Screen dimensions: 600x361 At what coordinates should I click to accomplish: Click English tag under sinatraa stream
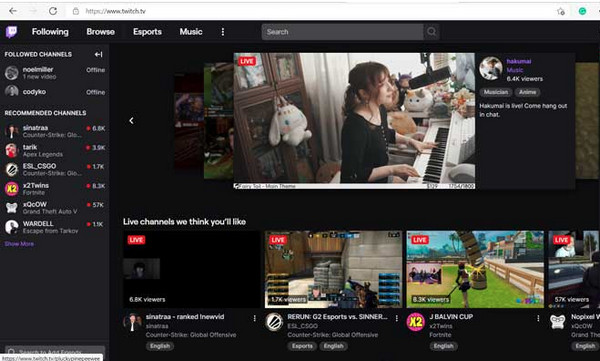[160, 346]
